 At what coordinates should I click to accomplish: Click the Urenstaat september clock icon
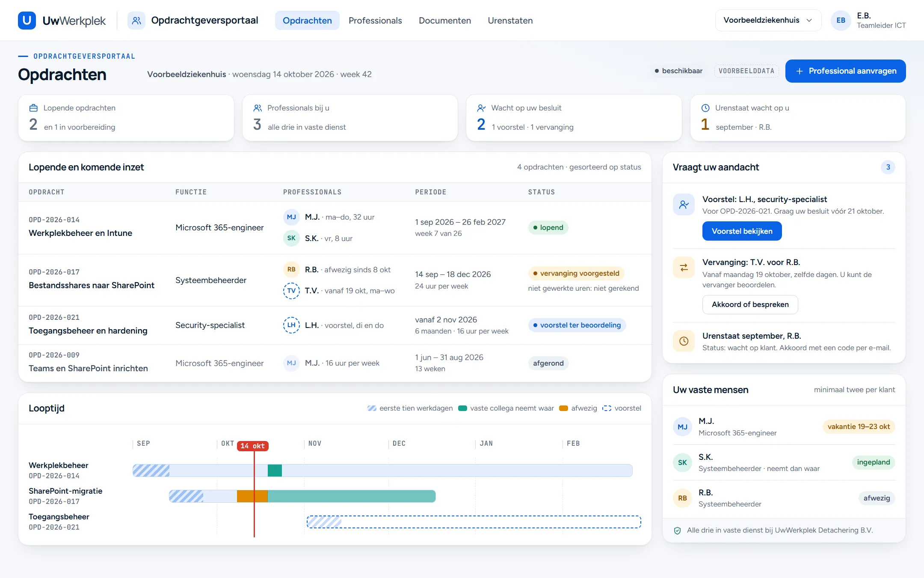click(x=684, y=341)
